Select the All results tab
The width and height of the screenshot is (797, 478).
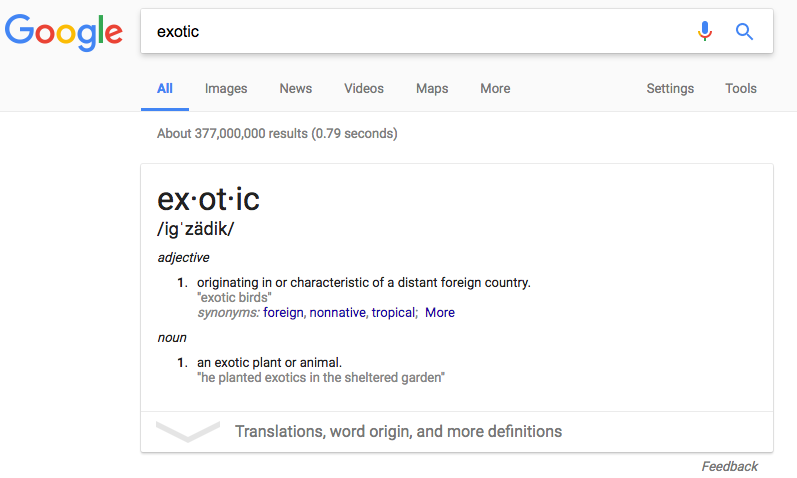click(165, 88)
